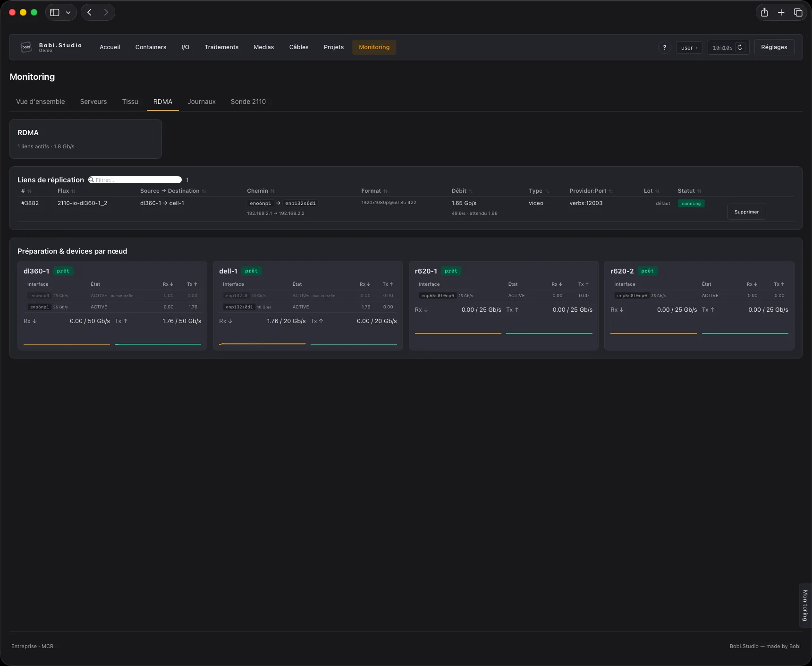The height and width of the screenshot is (666, 812).
Task: Click the Bobi.Studio logo icon
Action: tap(26, 47)
